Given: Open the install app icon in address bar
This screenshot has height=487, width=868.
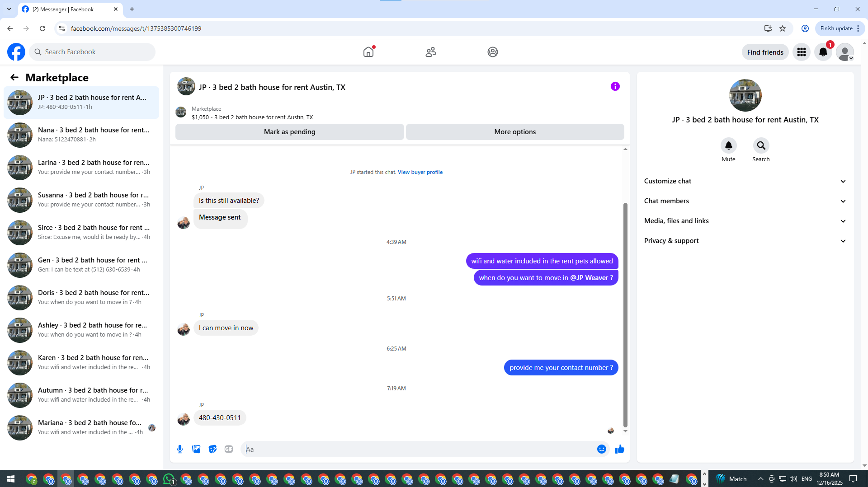Looking at the screenshot, I should (768, 28).
